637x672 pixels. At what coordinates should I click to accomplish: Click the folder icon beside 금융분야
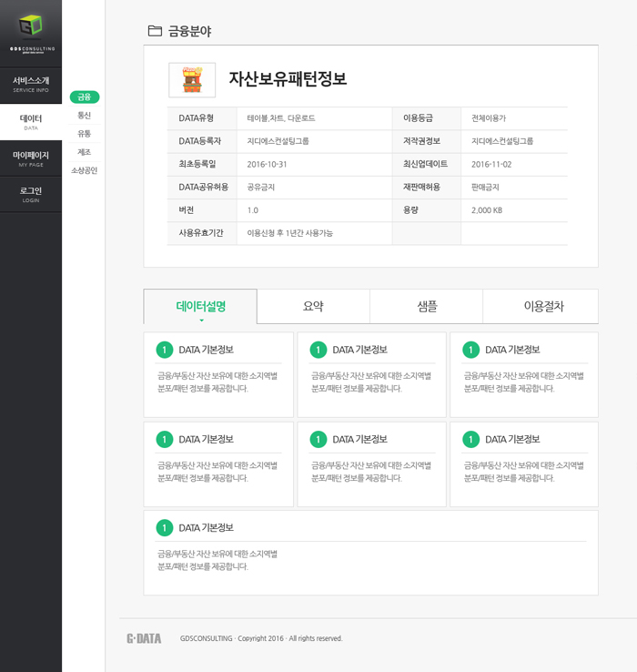pos(155,31)
